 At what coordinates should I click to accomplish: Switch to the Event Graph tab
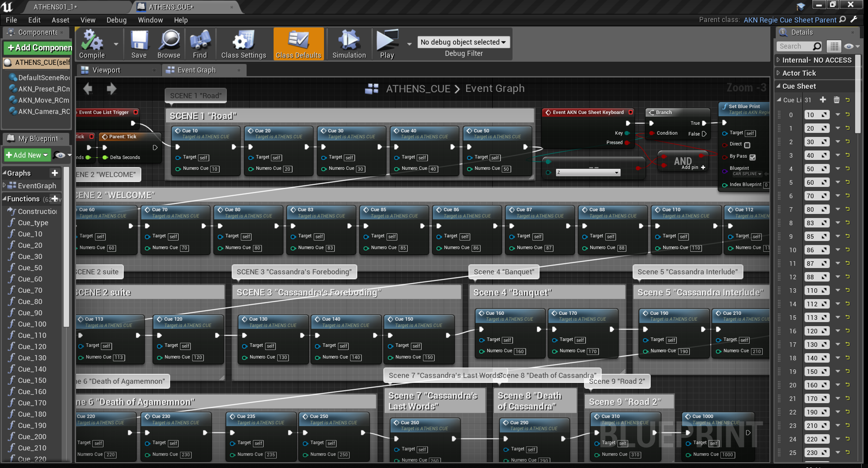tap(203, 70)
